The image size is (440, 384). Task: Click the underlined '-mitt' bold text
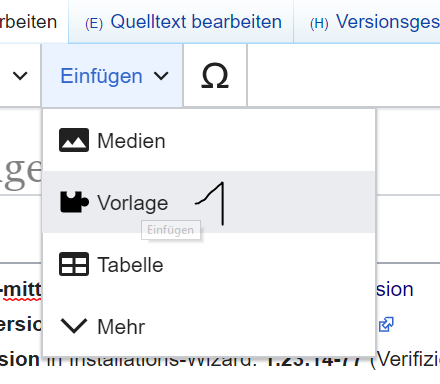tap(21, 290)
